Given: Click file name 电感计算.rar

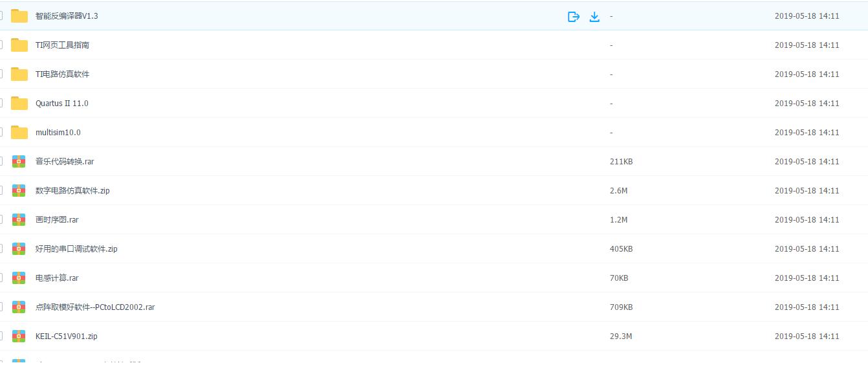Looking at the screenshot, I should click(x=57, y=278).
